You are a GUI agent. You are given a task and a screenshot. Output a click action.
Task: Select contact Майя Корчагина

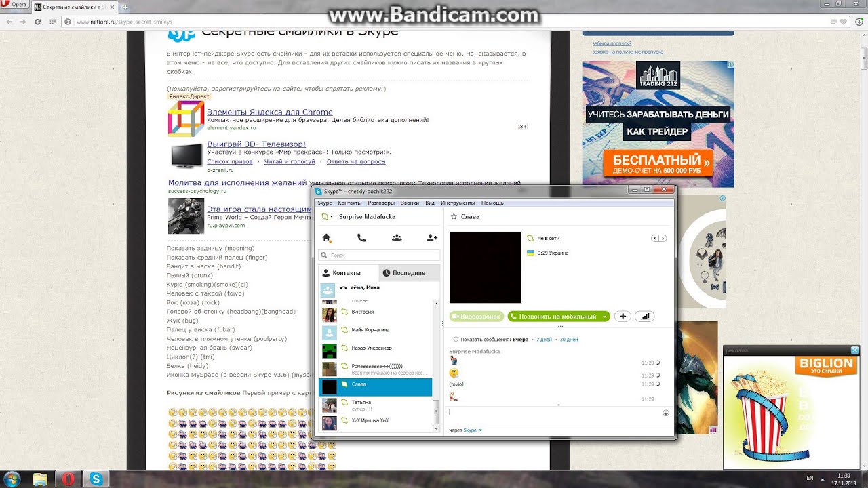tap(375, 333)
